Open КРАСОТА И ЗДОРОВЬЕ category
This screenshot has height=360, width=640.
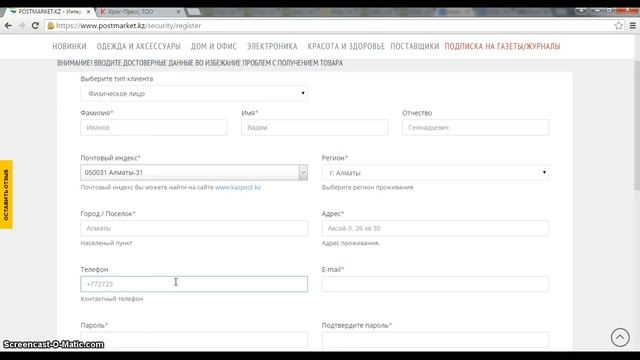346,47
